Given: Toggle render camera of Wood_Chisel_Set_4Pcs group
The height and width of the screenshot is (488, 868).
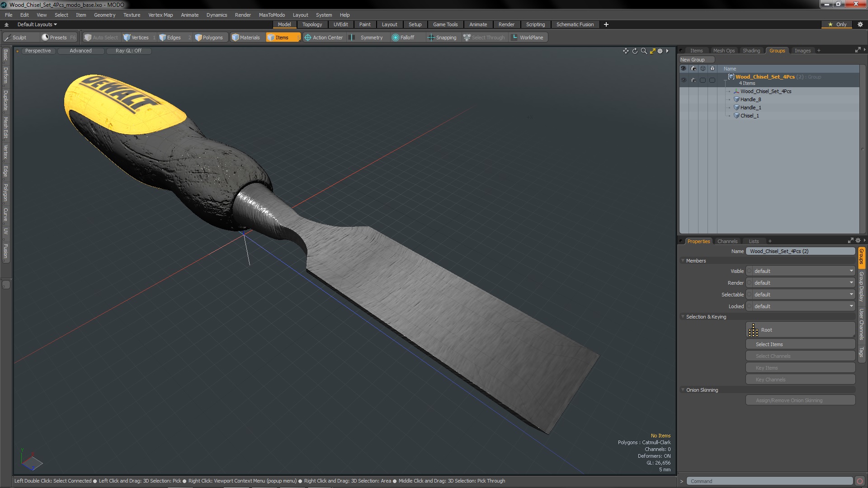Looking at the screenshot, I should tap(693, 80).
